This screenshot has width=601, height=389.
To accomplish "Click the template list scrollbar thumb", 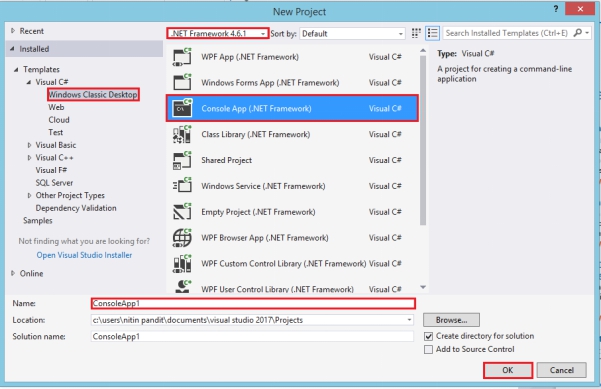I will [x=423, y=140].
